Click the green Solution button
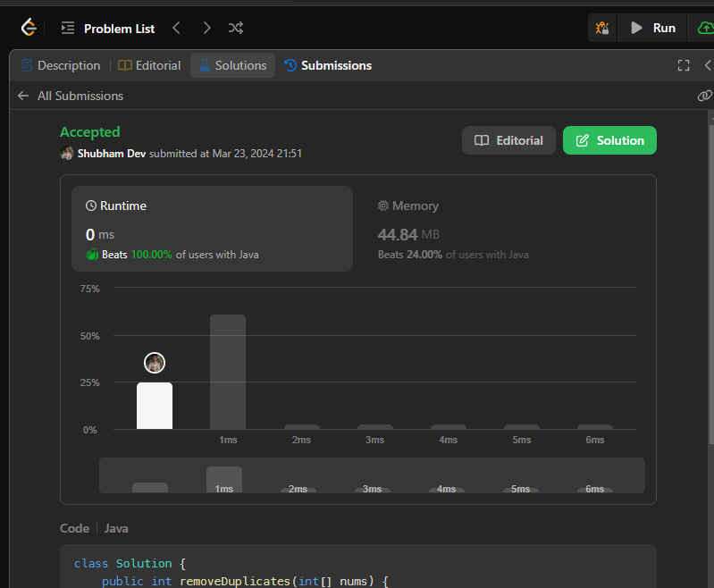 coord(609,140)
